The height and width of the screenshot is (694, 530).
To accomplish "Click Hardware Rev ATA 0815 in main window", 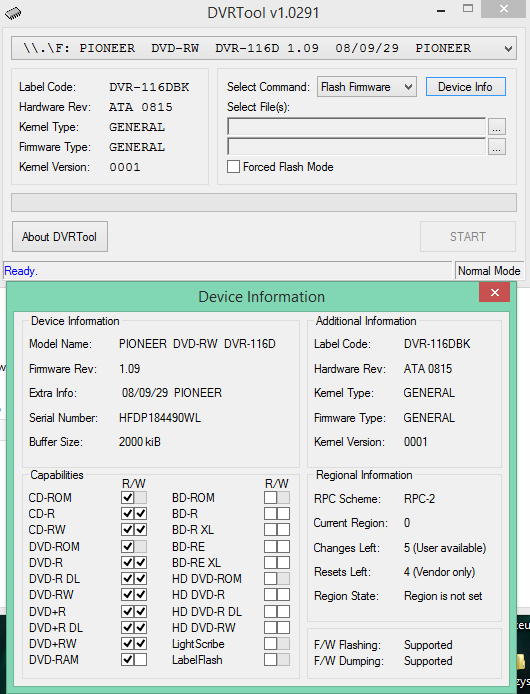I will [141, 107].
